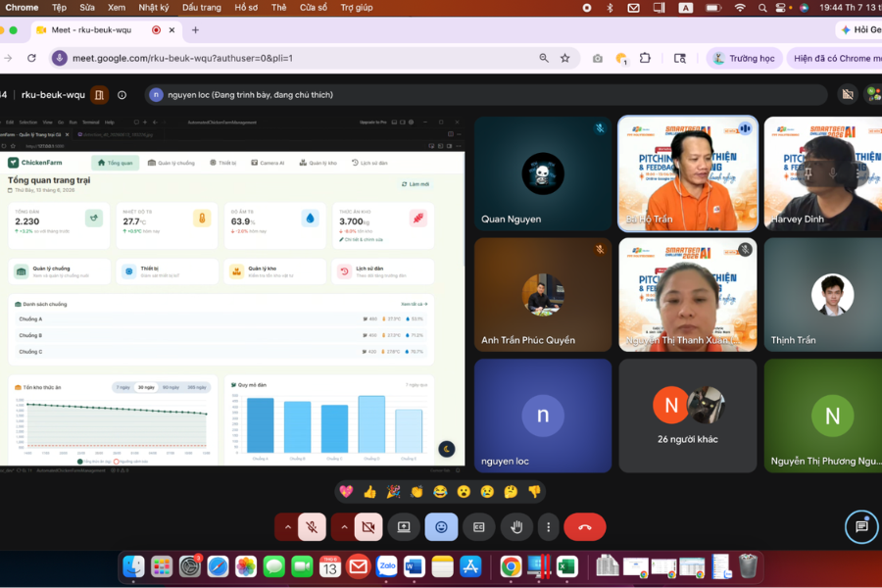Click the Trường học profile button

point(744,59)
